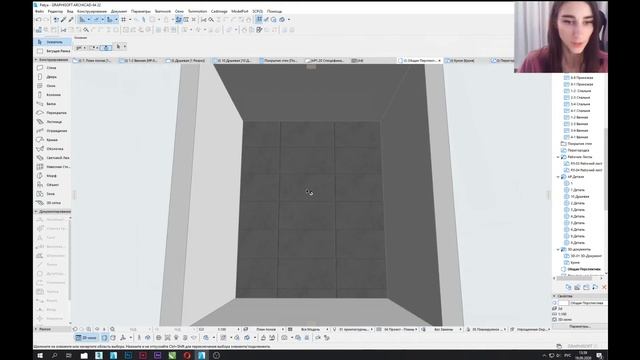Viewport: 640px width, 360px height.
Task: Switch to the Покрытия стен tab
Action: [x=280, y=60]
